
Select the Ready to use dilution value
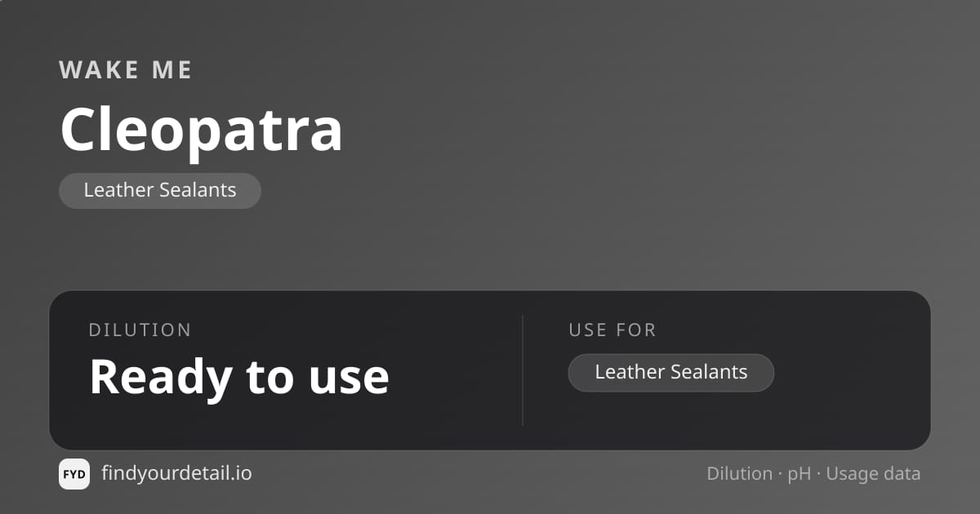[x=239, y=377]
